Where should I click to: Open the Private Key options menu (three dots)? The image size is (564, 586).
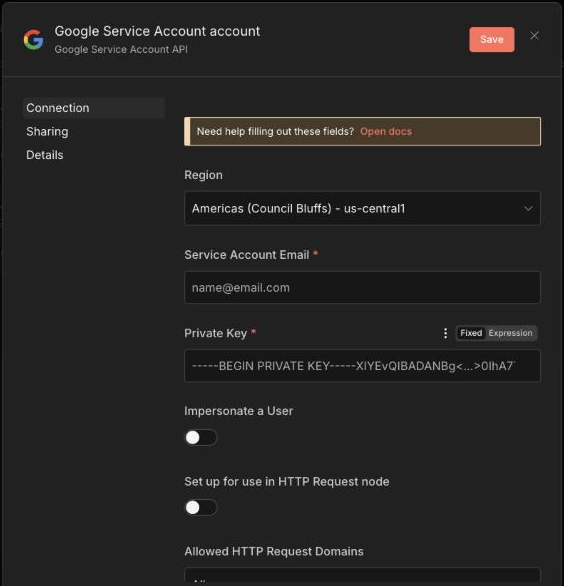445,333
